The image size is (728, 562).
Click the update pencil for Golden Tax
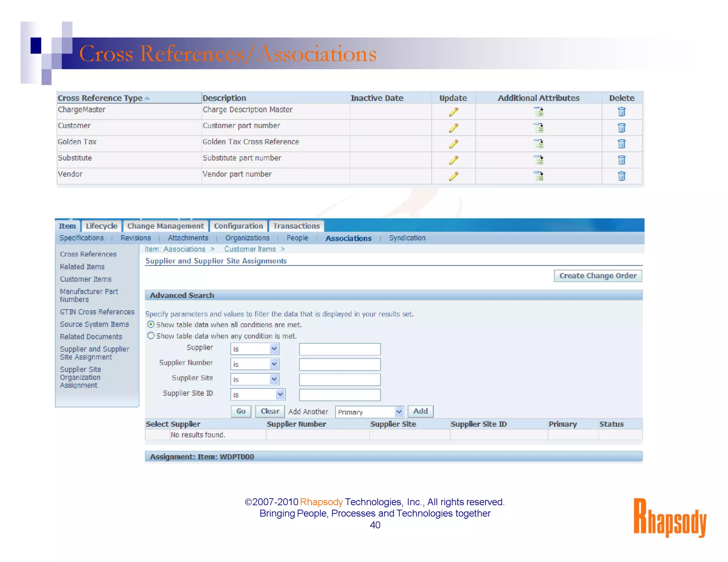453,144
